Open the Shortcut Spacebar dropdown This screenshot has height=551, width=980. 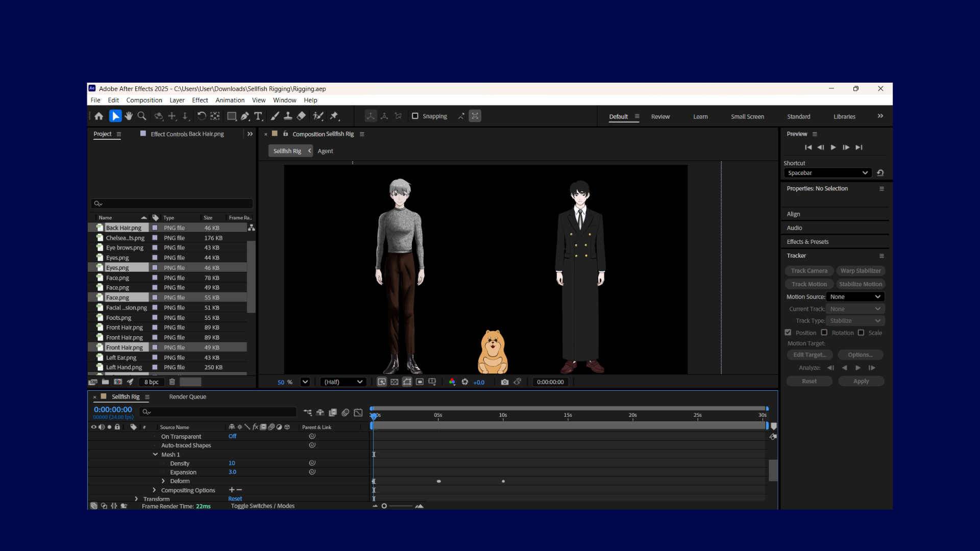pyautogui.click(x=827, y=173)
